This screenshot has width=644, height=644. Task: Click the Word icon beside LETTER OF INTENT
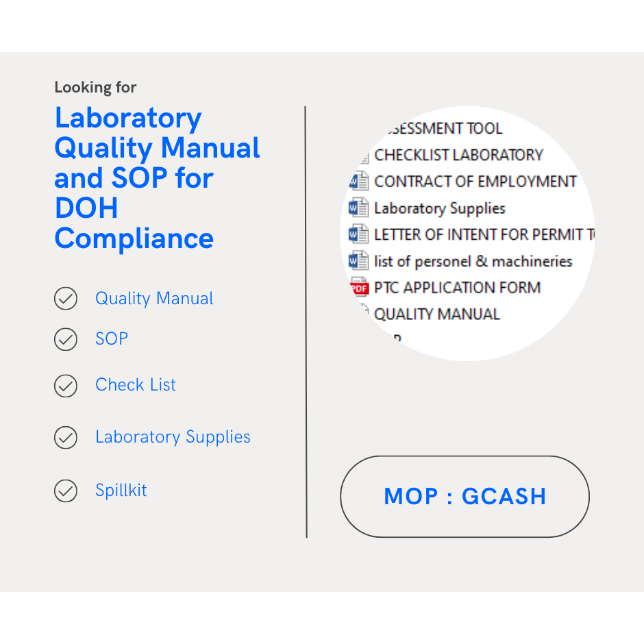coord(358,234)
